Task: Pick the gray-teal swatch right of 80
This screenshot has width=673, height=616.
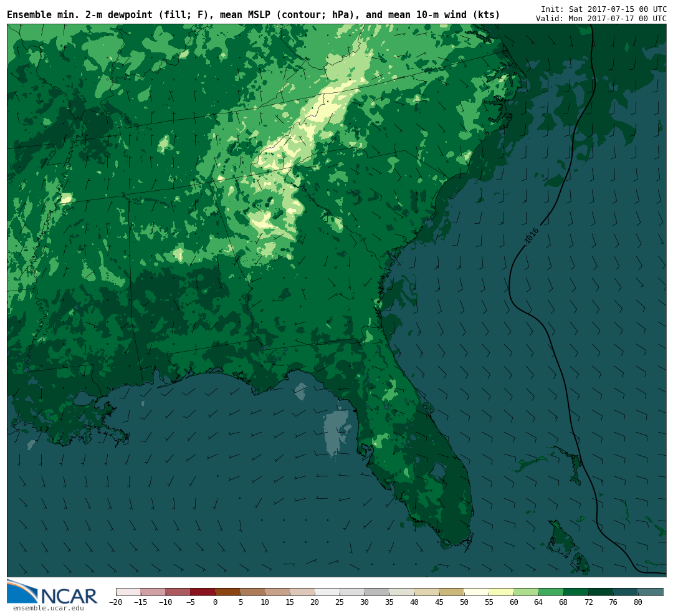Action: tap(651, 592)
